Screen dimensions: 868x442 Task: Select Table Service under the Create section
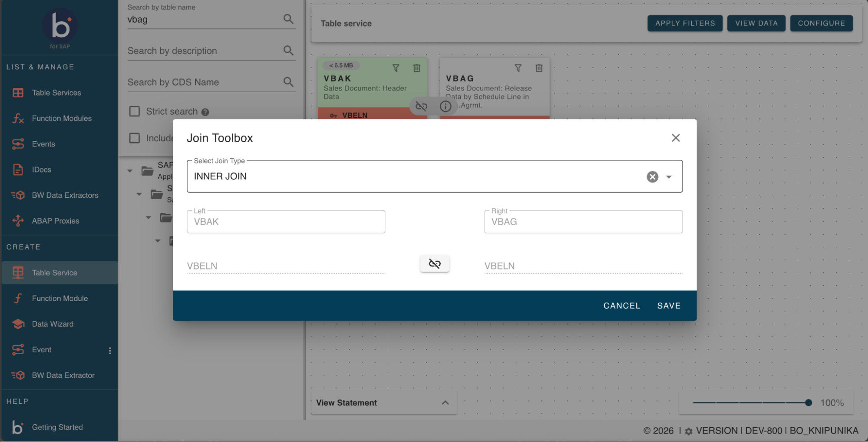pos(54,273)
